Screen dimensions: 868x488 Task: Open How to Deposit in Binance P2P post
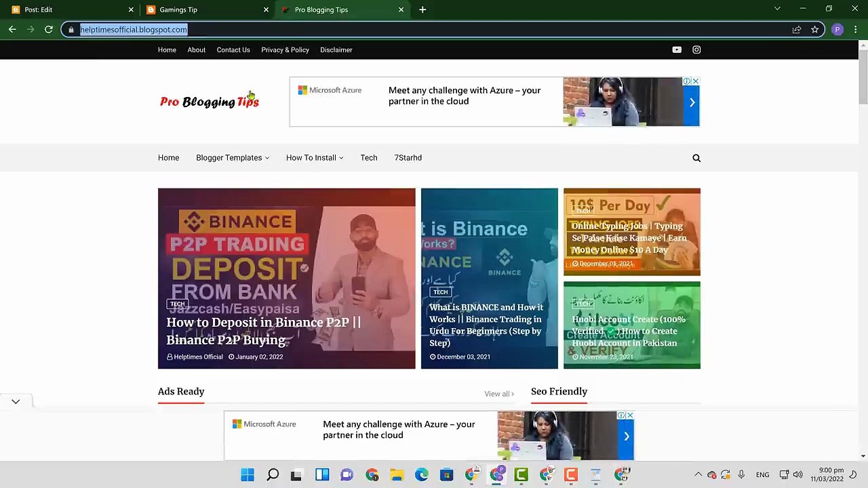(x=264, y=331)
